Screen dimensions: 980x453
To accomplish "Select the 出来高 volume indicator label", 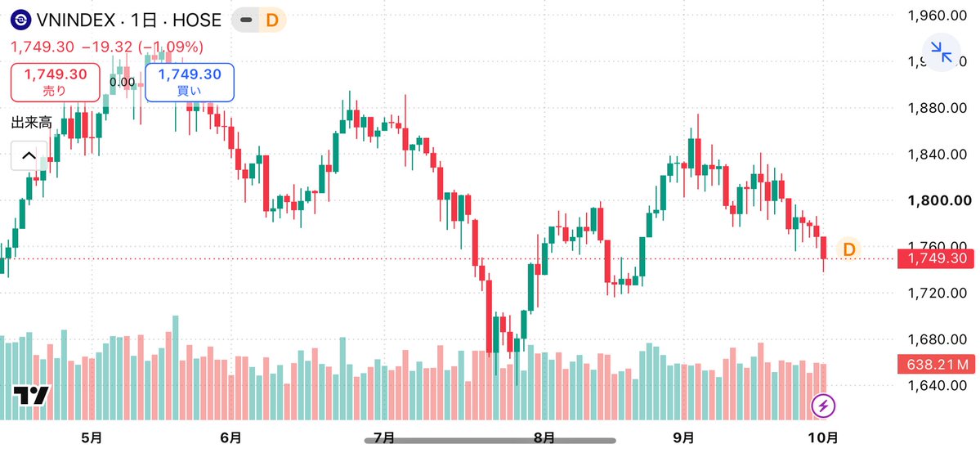I will click(32, 123).
